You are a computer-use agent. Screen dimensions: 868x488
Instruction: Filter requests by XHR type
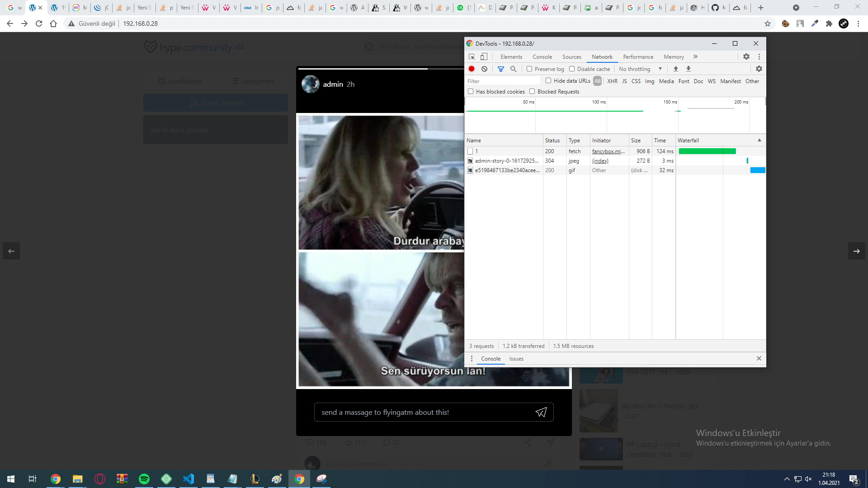tap(612, 81)
